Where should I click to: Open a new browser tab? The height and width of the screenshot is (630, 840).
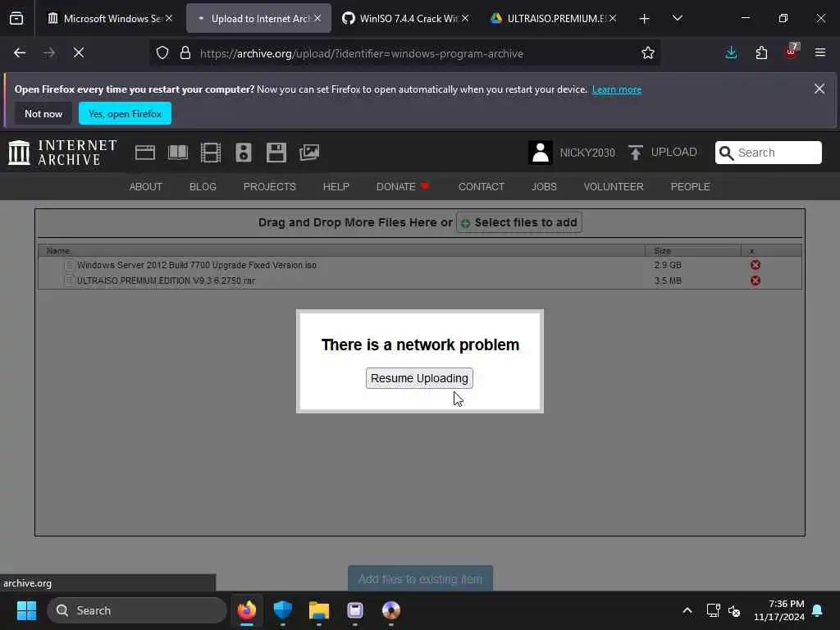[x=644, y=19]
